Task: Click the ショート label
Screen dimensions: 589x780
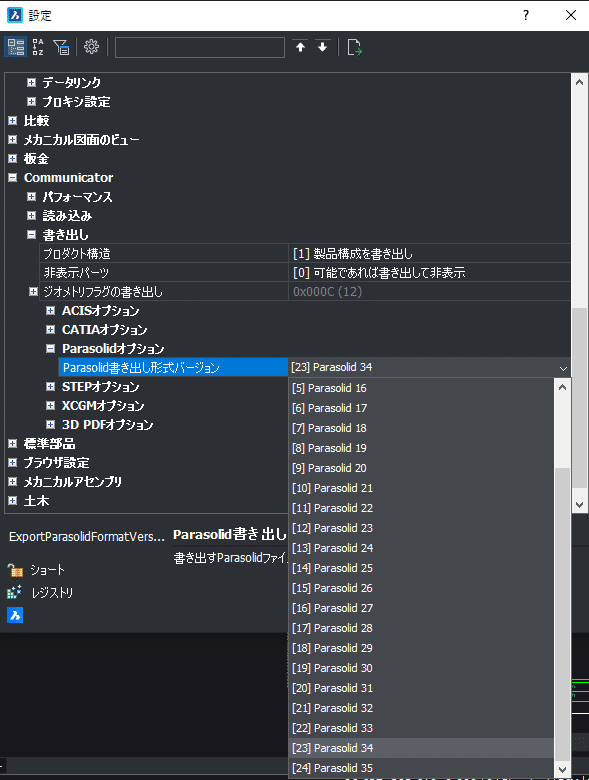Action: pyautogui.click(x=48, y=570)
